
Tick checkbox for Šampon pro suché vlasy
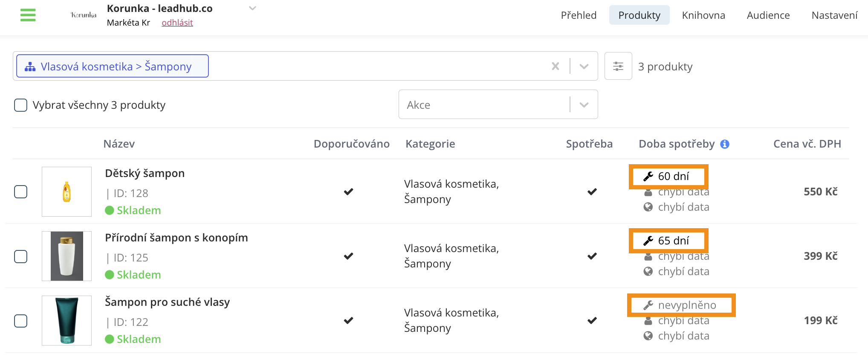21,321
